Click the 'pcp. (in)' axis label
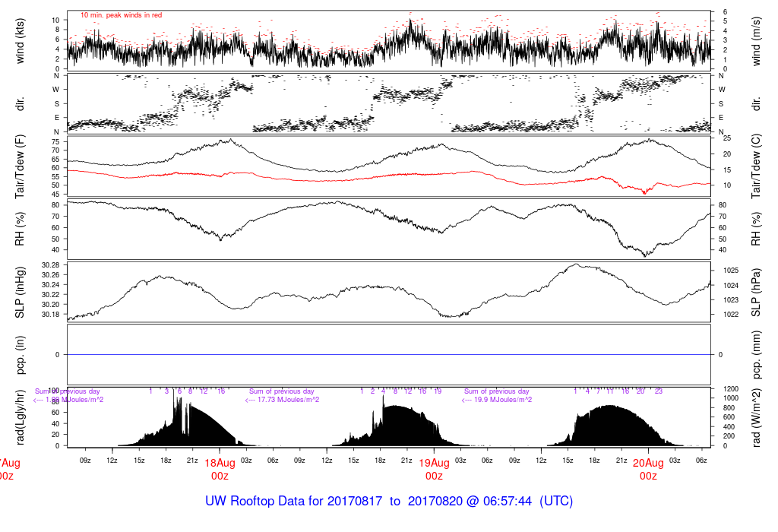Screen dimensions: 778x532 coord(19,355)
